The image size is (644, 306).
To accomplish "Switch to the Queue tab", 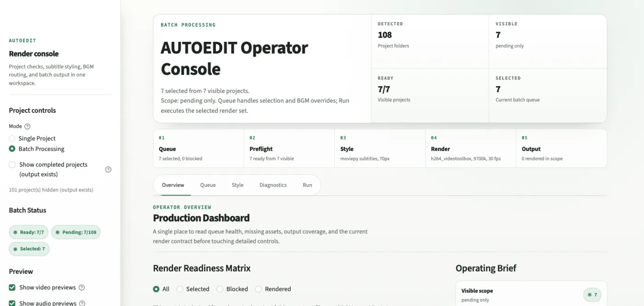I will coord(208,185).
